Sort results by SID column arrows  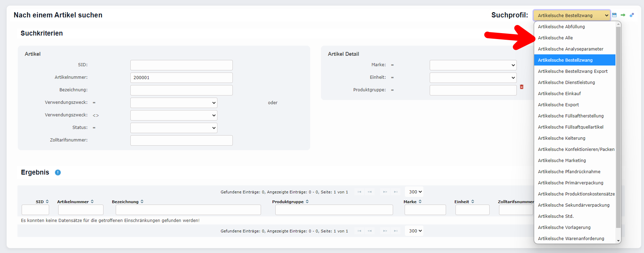47,201
